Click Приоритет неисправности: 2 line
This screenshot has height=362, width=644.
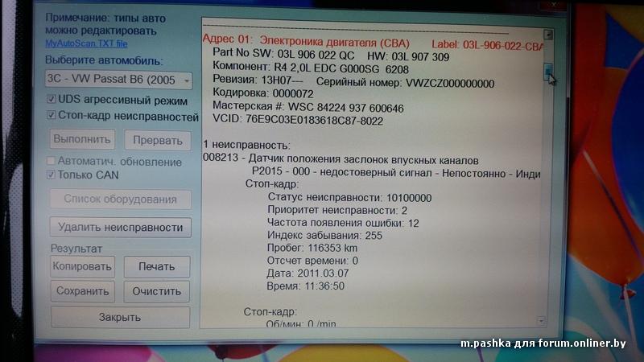337,211
